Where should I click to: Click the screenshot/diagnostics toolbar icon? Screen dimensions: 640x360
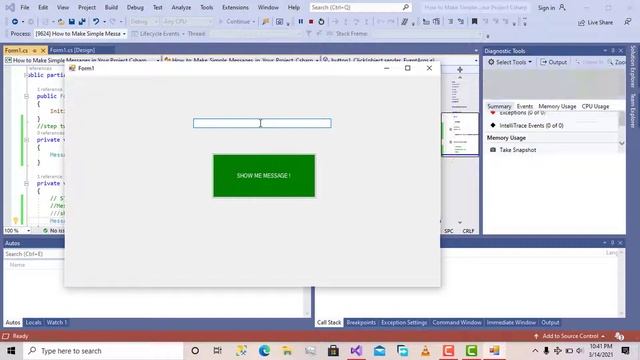280,21
